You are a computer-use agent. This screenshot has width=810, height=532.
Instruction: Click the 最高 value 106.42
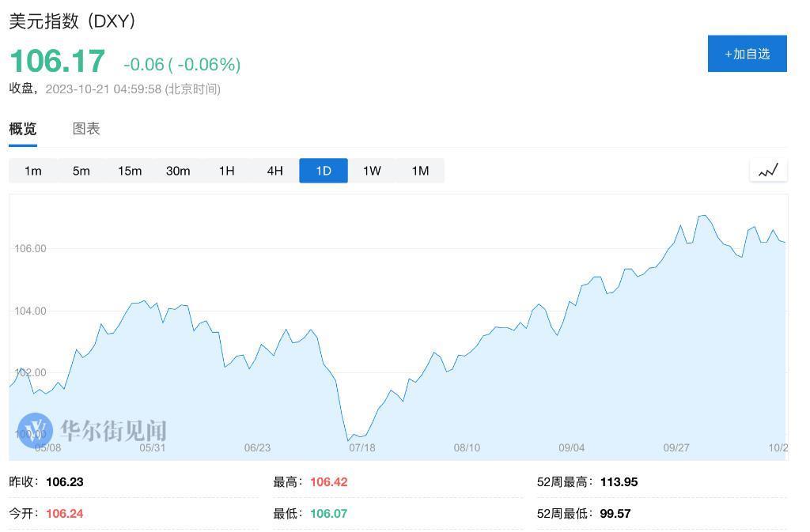[330, 481]
